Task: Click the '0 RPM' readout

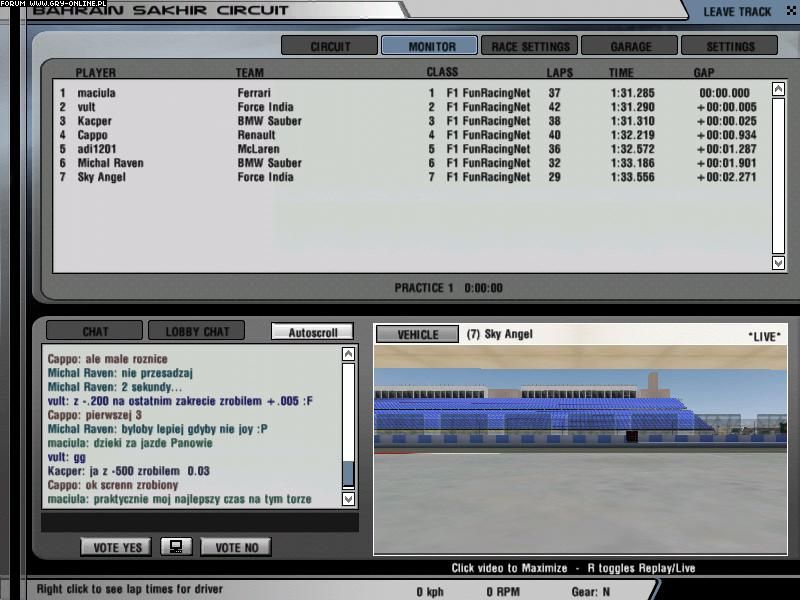Action: click(x=503, y=592)
